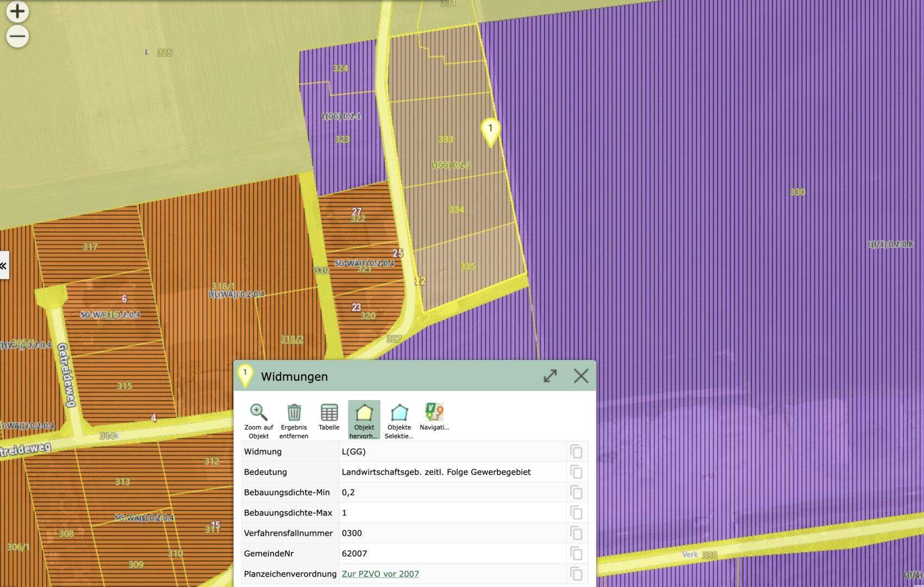Open the Zur PZVO vor 2007 link

point(380,574)
